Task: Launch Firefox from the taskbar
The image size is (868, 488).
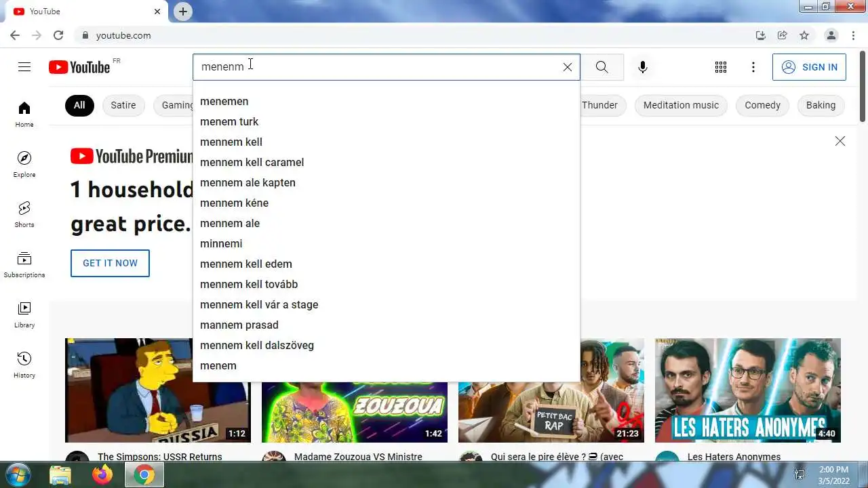Action: (x=102, y=475)
